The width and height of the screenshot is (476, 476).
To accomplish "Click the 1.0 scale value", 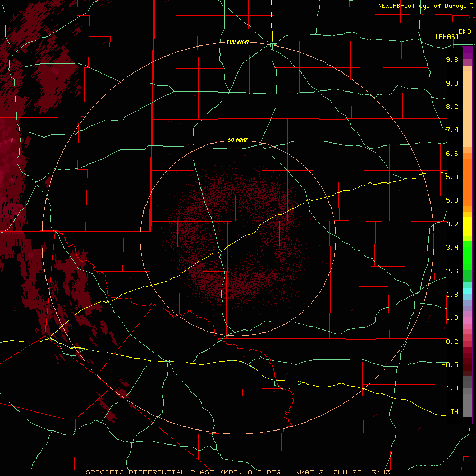I will 452,318.
